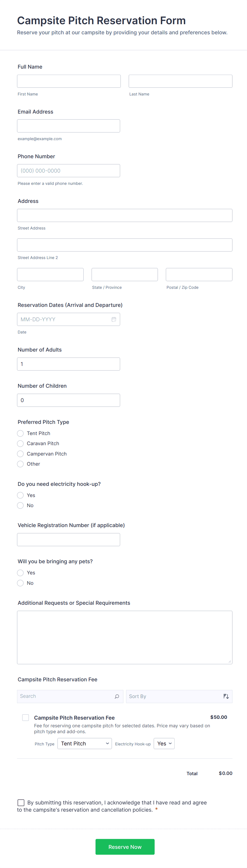The width and height of the screenshot is (247, 868).
Task: Open the calendar date picker icon
Action: coord(114,319)
